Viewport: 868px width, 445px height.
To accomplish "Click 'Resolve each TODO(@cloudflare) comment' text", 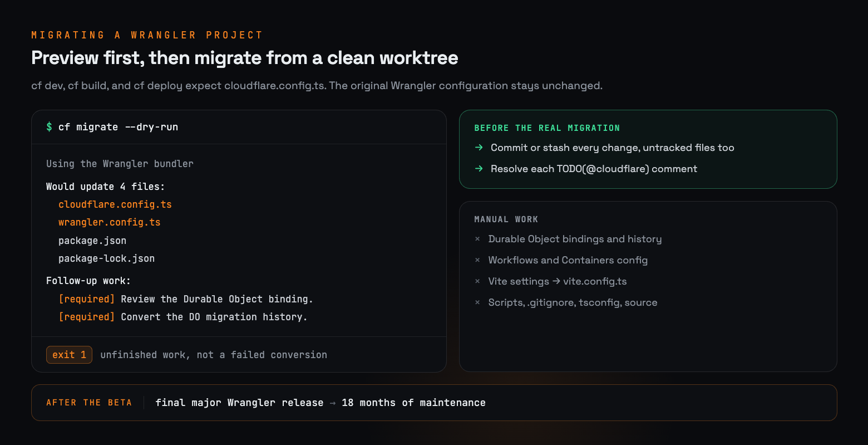I will click(x=594, y=169).
